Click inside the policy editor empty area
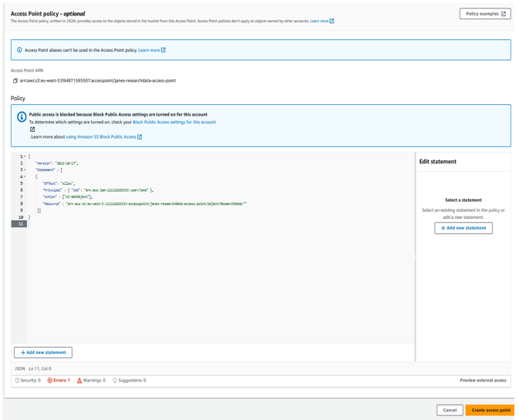 221,284
